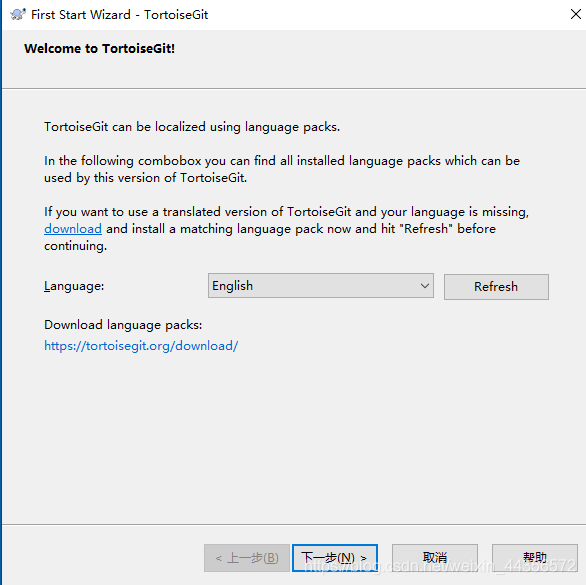Click the TortoiseGit turtle icon in title bar

click(18, 15)
